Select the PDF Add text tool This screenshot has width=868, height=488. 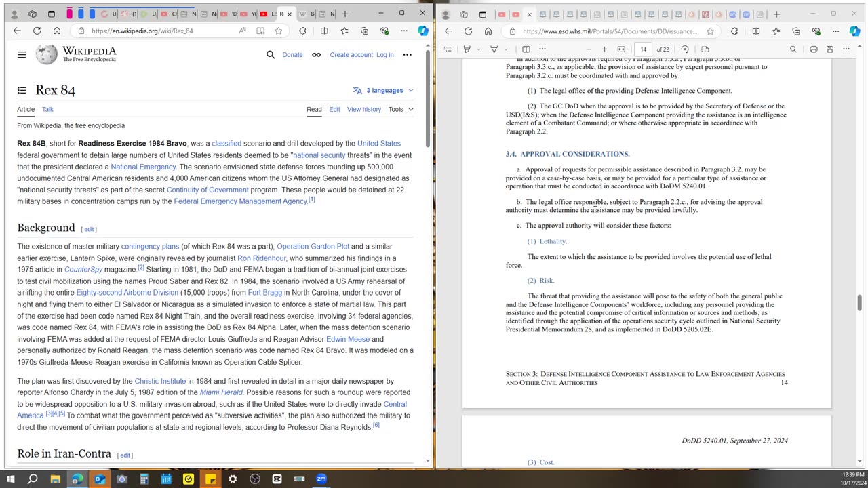tap(526, 49)
